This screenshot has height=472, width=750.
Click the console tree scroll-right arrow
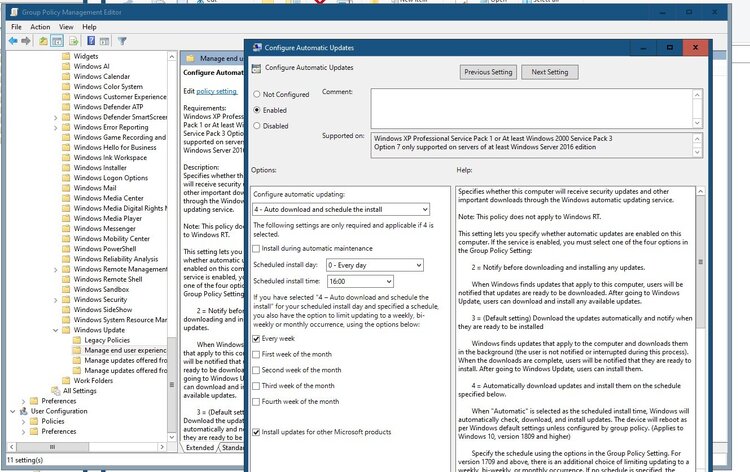[x=162, y=447]
